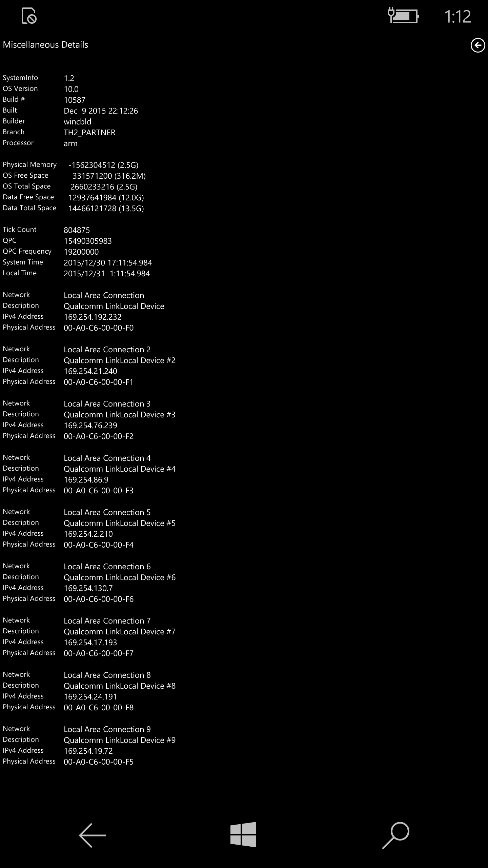The width and height of the screenshot is (488, 868).
Task: Select Qualcomm LinkLocal Device #4 description
Action: 120,469
